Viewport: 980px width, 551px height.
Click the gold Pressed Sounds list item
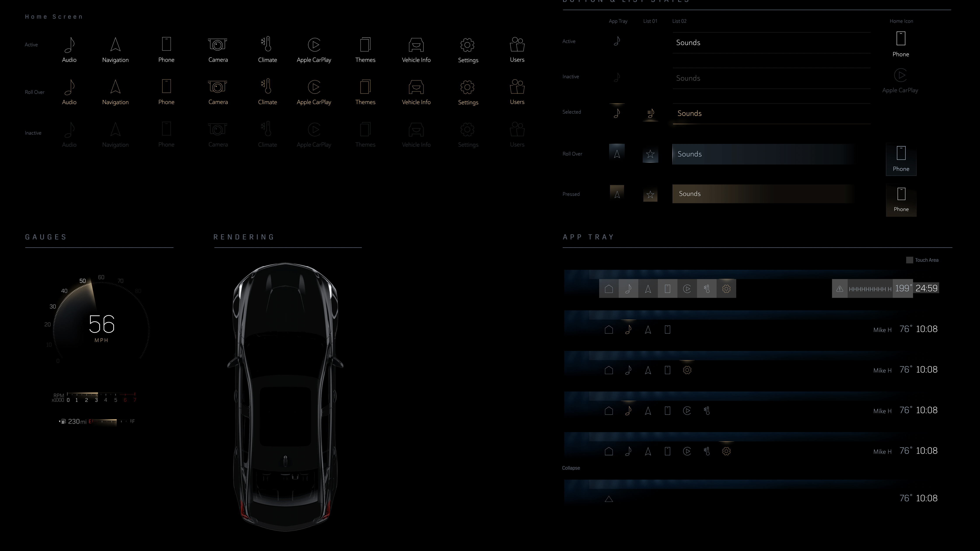(x=761, y=194)
